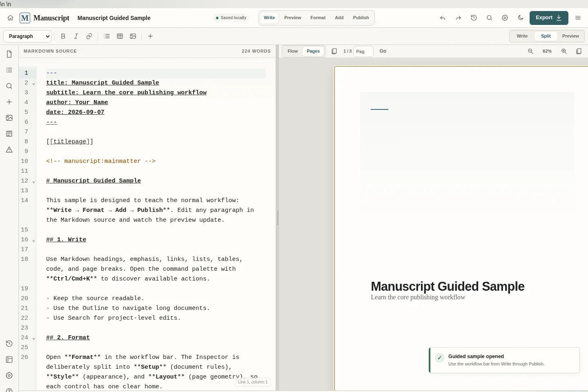Undo the last edit
588x392 pixels.
(443, 18)
